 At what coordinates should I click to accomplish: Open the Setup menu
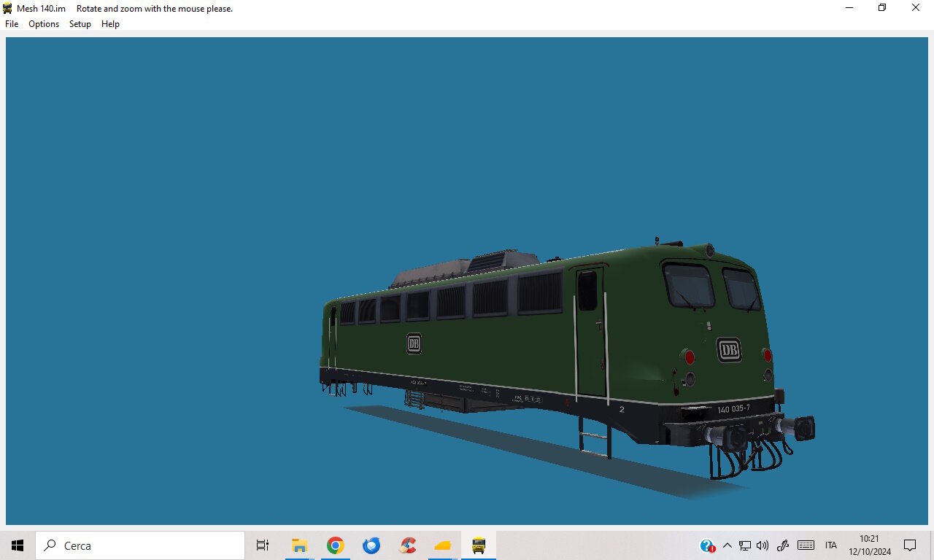[80, 24]
